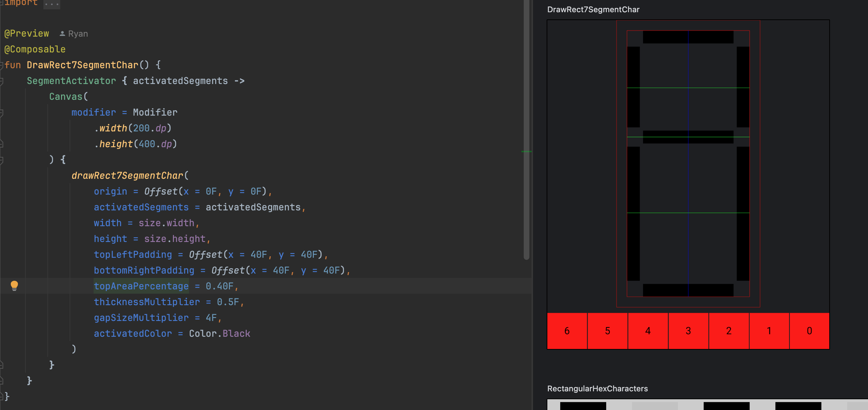Click the height = size.height line

point(152,239)
